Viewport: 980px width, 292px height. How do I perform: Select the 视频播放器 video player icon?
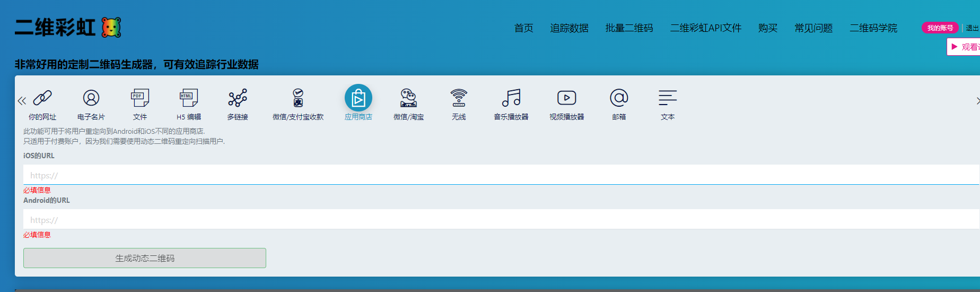pos(567,98)
